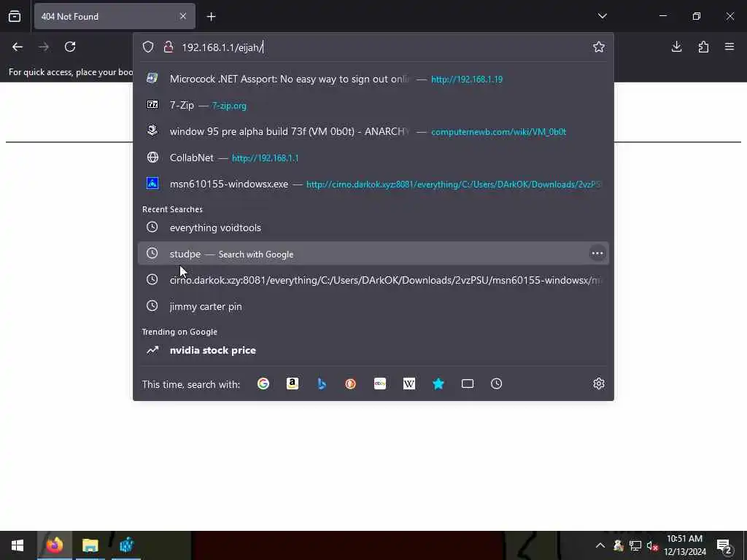Search in Bookmarks with star icon
Image resolution: width=747 pixels, height=560 pixels.
pos(438,384)
